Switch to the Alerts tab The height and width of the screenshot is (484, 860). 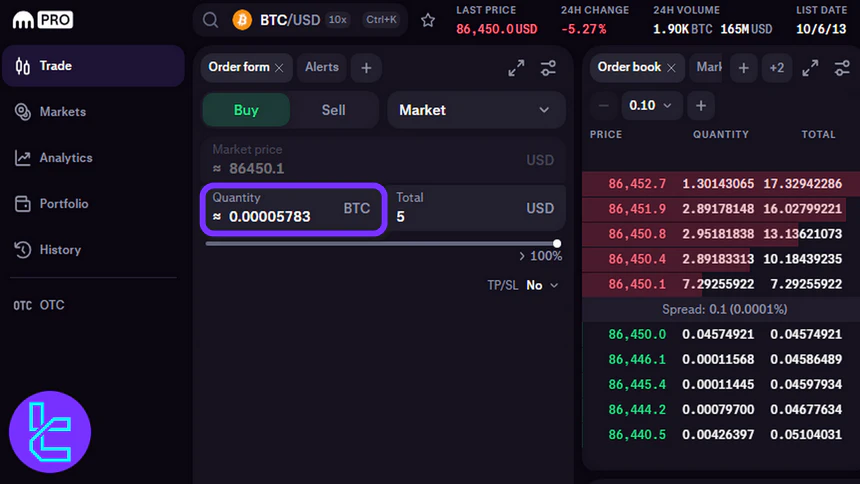[x=322, y=67]
